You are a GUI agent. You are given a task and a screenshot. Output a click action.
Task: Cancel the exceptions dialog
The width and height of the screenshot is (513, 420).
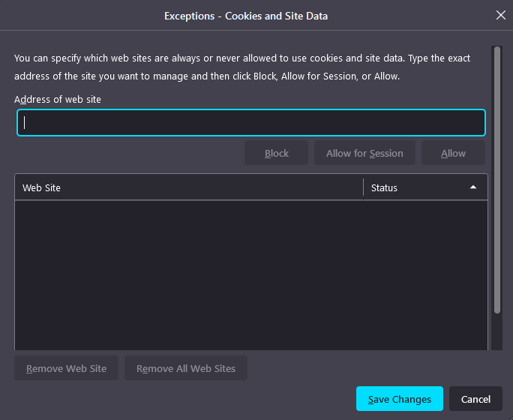coord(475,399)
